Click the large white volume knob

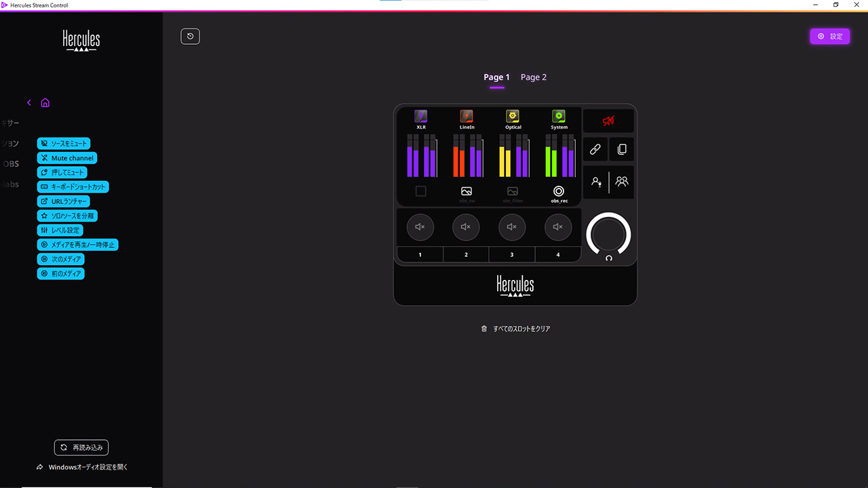click(609, 235)
